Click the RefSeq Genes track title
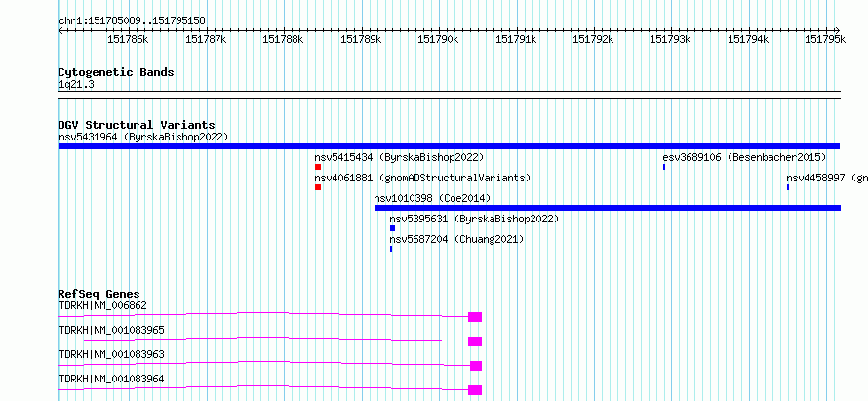Screen dimensions: 868x401 99,294
